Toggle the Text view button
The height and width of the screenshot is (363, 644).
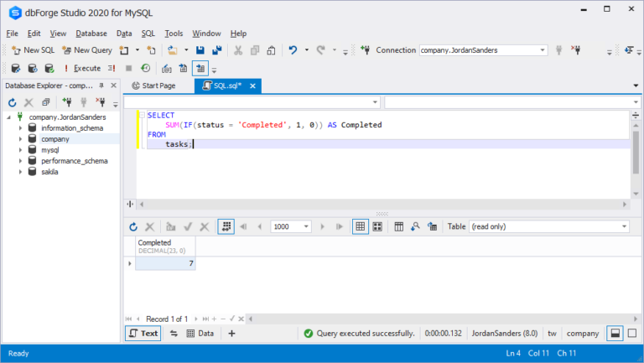pyautogui.click(x=143, y=334)
